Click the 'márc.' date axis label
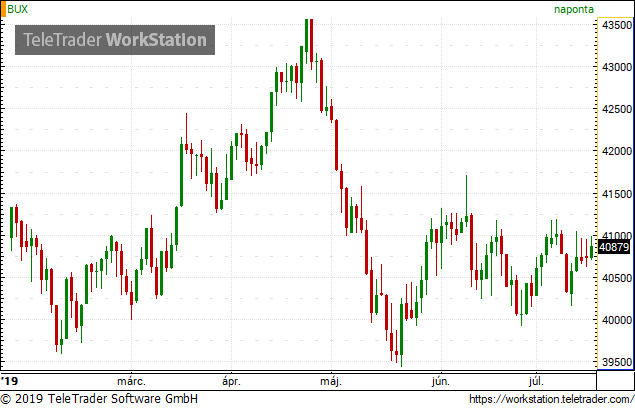This screenshot has height=408, width=635. 131,381
